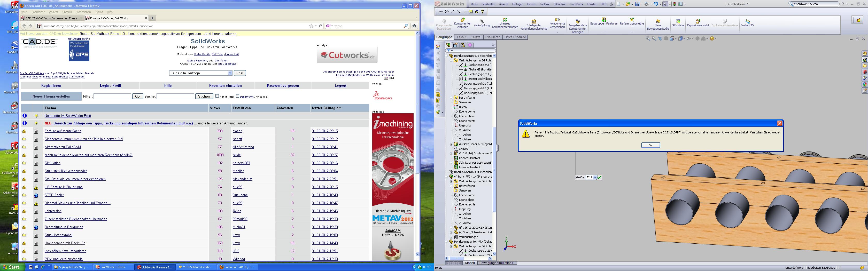Open Referenzgeometrie dropdown arrow
The height and width of the screenshot is (271, 868).
632,32
